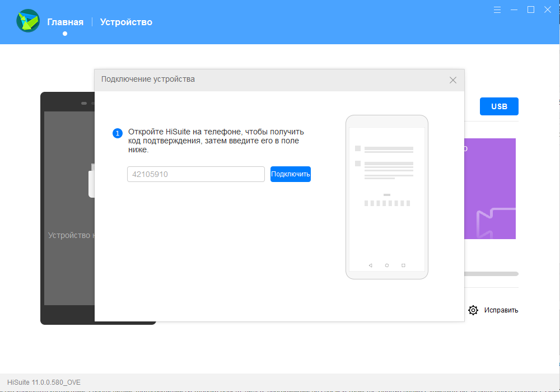Click the Подключение устройства dialog title
Screen dimensions: 560x392
(148, 80)
